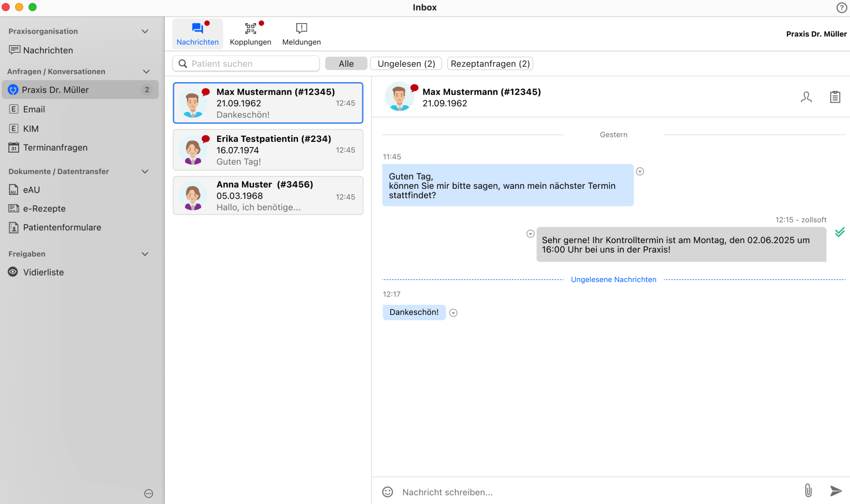Click the Terminanfragen calendar icon
The width and height of the screenshot is (850, 504).
tap(14, 147)
